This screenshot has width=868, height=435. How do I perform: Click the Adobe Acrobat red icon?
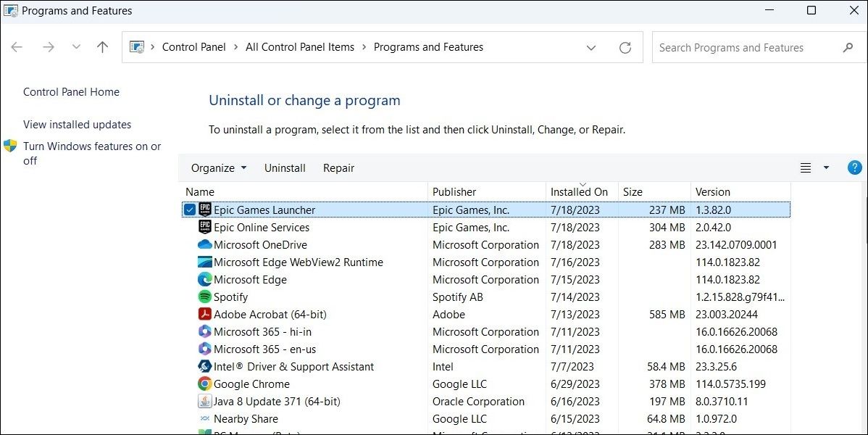coord(206,314)
